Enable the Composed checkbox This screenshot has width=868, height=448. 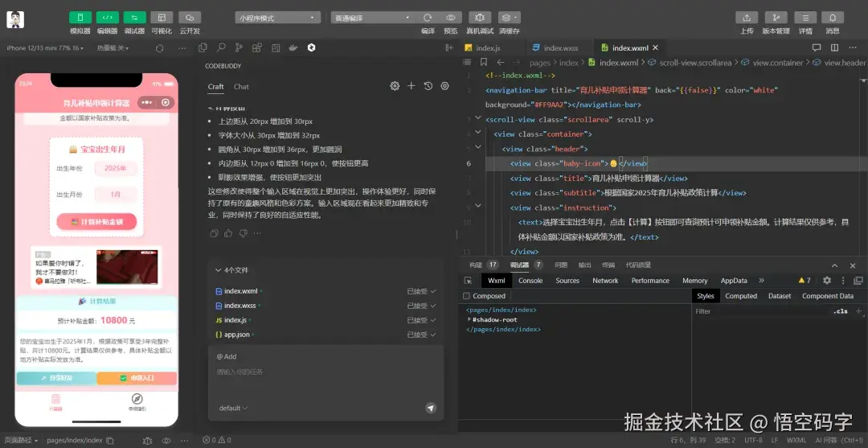[x=466, y=296]
